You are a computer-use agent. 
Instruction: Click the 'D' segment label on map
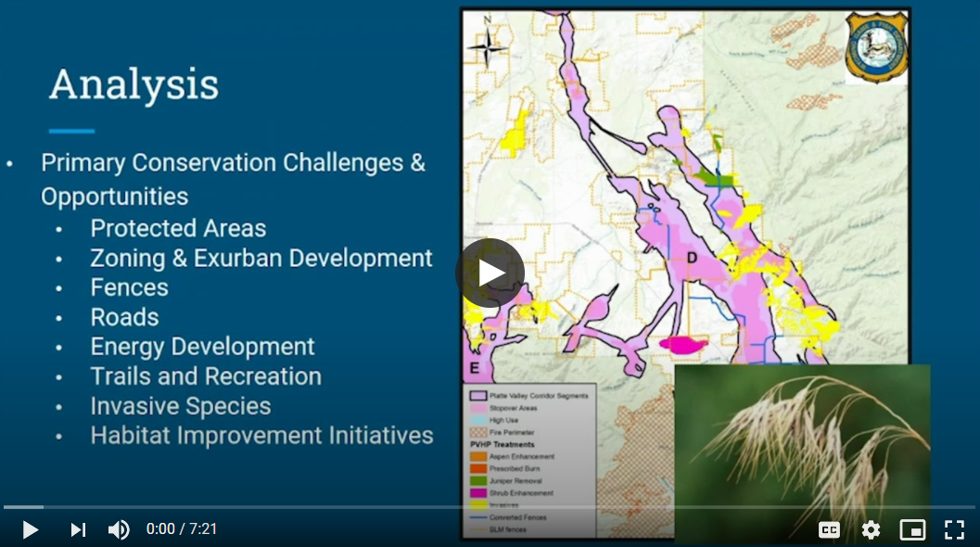692,258
